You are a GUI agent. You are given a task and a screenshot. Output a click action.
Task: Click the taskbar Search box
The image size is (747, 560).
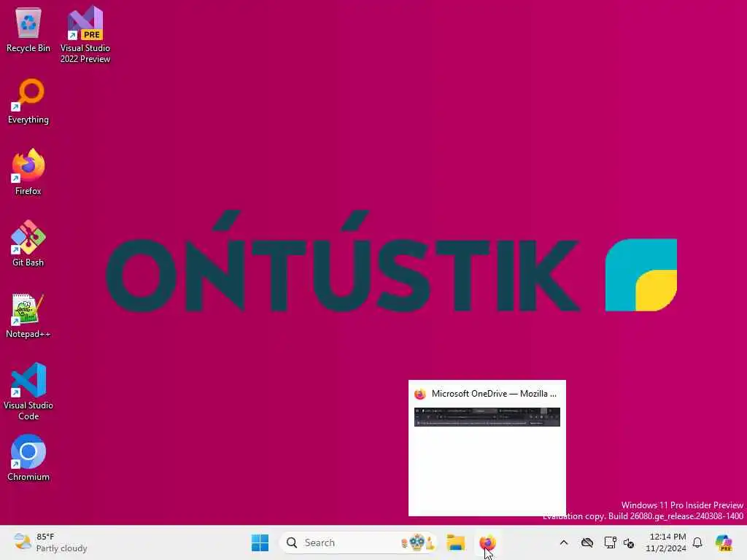(x=358, y=542)
